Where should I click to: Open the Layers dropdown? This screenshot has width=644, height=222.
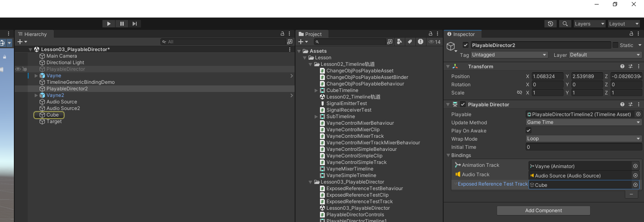point(589,24)
